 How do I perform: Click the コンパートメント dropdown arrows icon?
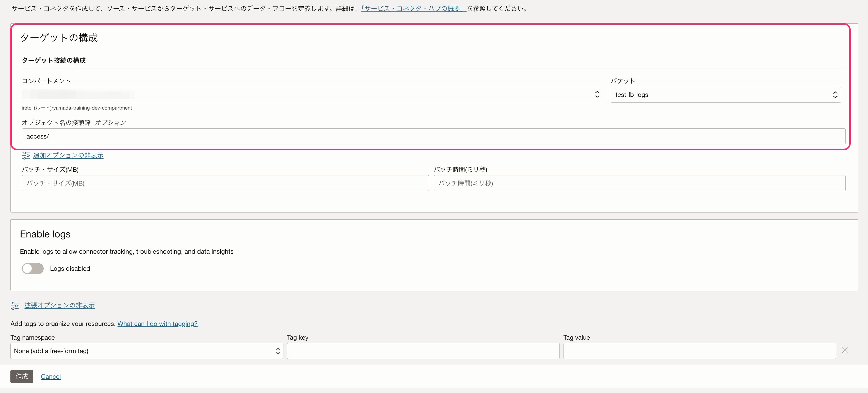(597, 95)
